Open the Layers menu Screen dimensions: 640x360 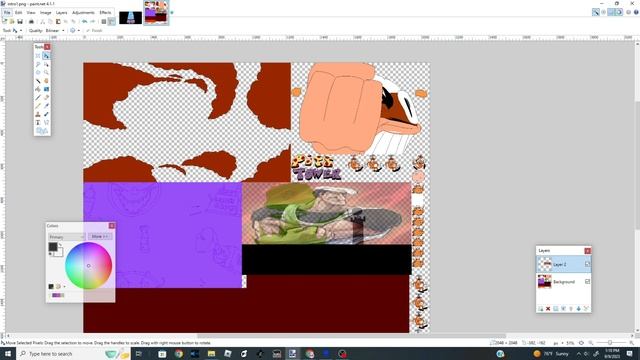point(62,13)
